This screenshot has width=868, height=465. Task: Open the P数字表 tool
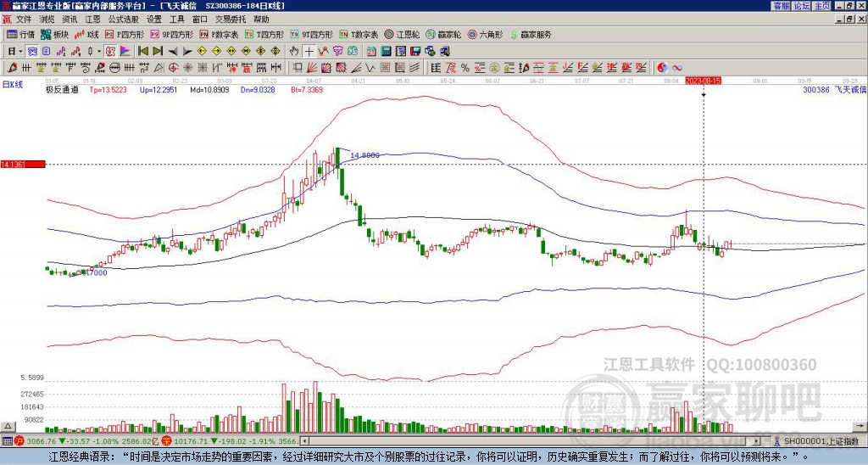pyautogui.click(x=220, y=34)
